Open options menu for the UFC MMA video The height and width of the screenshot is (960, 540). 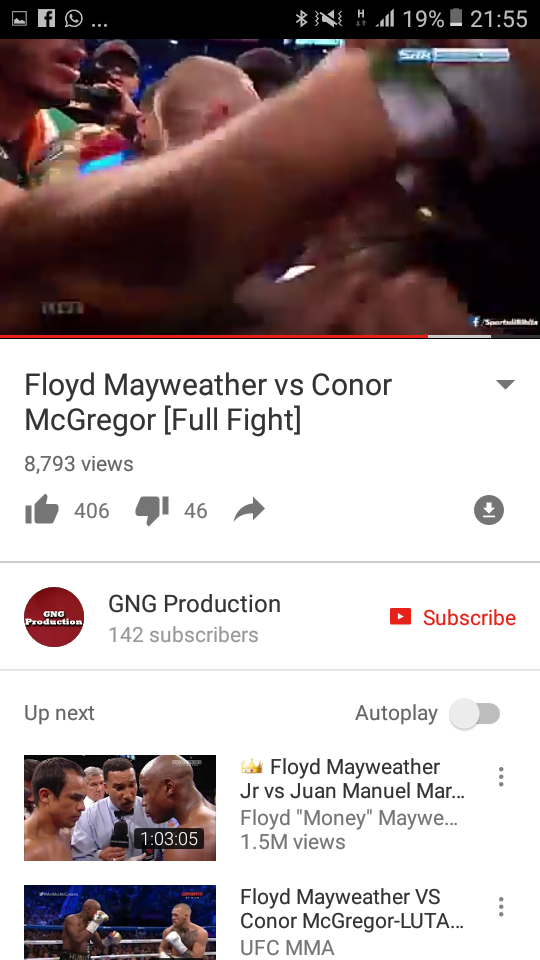(501, 906)
